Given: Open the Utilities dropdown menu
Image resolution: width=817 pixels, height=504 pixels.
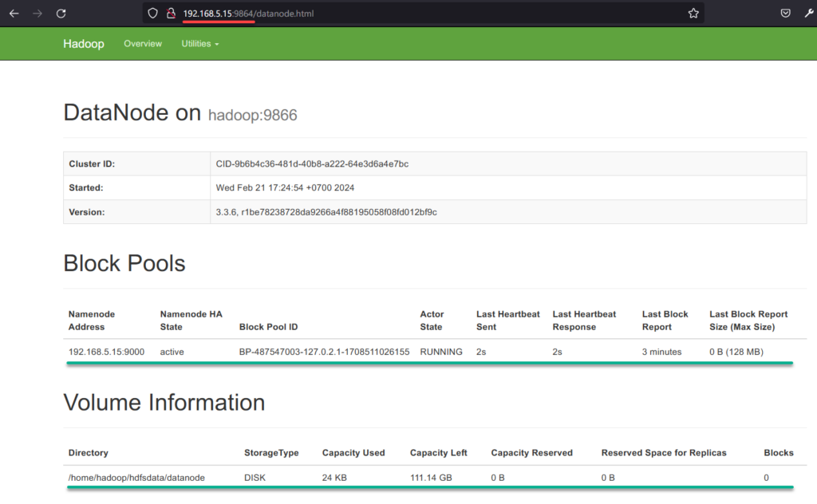Looking at the screenshot, I should [199, 44].
